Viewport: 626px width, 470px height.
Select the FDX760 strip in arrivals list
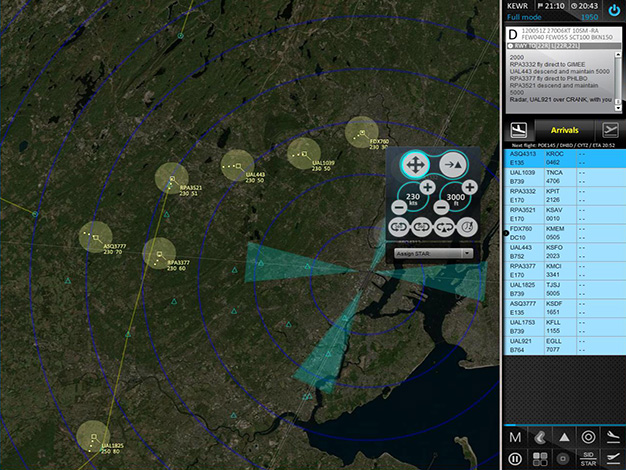(x=565, y=233)
